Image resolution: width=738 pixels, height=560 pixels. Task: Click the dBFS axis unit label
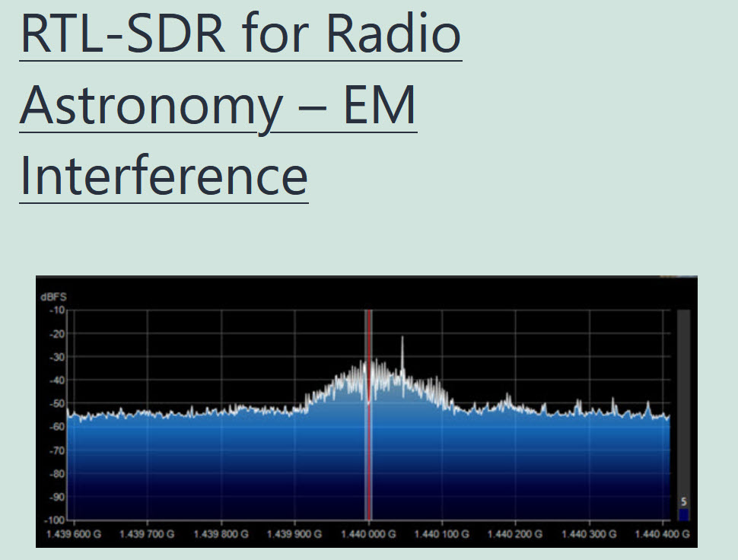point(53,297)
